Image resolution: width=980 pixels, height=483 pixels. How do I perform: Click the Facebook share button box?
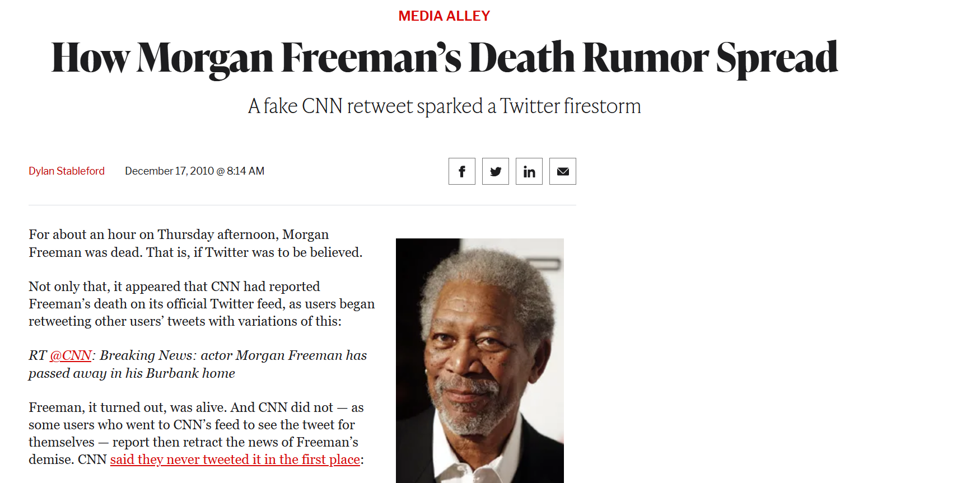tap(462, 171)
